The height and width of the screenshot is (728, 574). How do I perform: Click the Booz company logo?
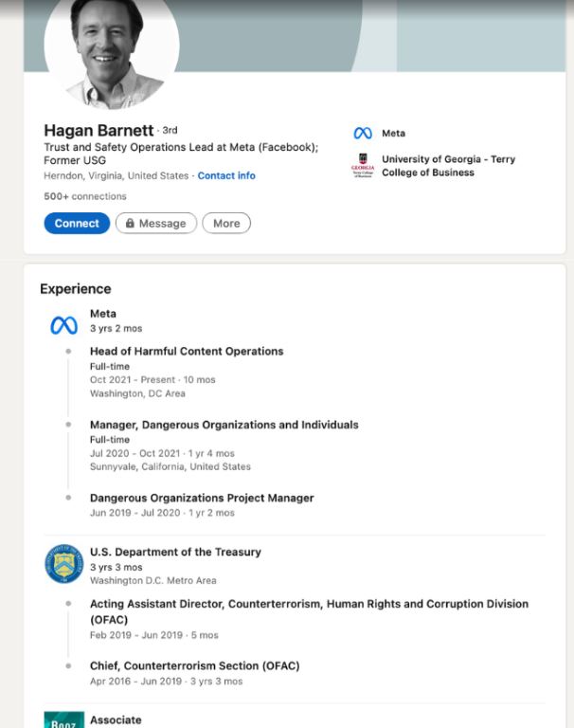pyautogui.click(x=63, y=719)
